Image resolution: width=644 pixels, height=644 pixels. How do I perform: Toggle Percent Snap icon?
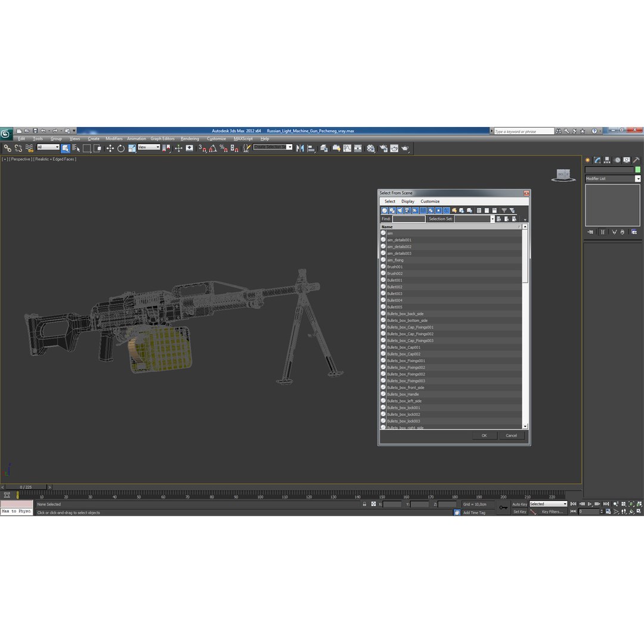[x=224, y=148]
